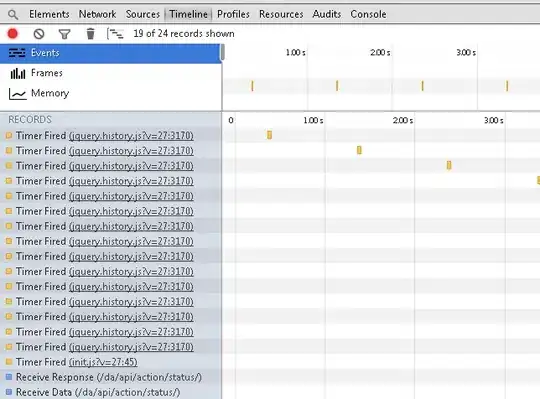Click the 2.00 s label on the records ruler

(x=403, y=120)
